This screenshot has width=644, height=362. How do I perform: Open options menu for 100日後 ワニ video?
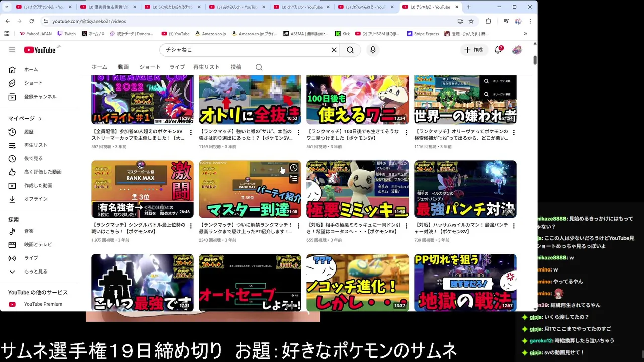(x=406, y=132)
